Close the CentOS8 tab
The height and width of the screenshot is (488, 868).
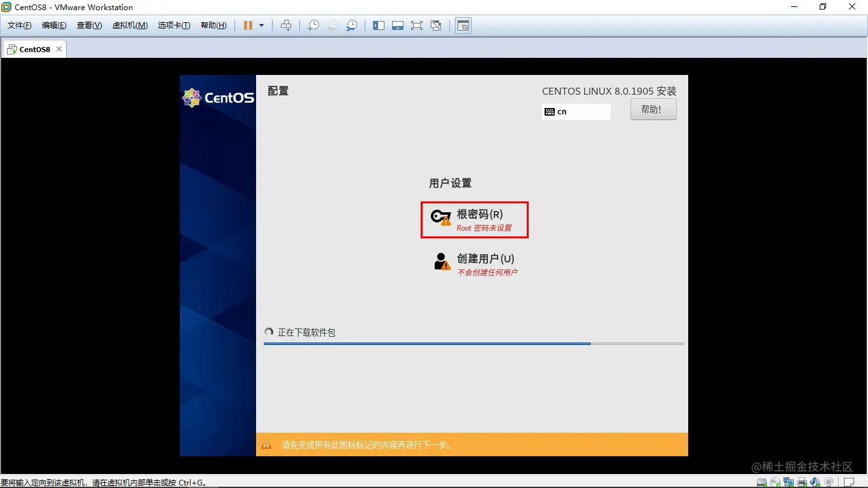tap(59, 49)
